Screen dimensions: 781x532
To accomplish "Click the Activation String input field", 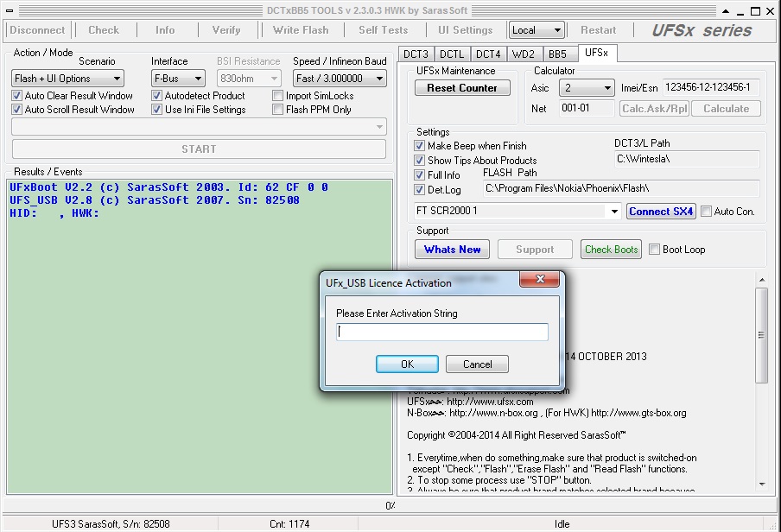I will click(x=442, y=332).
